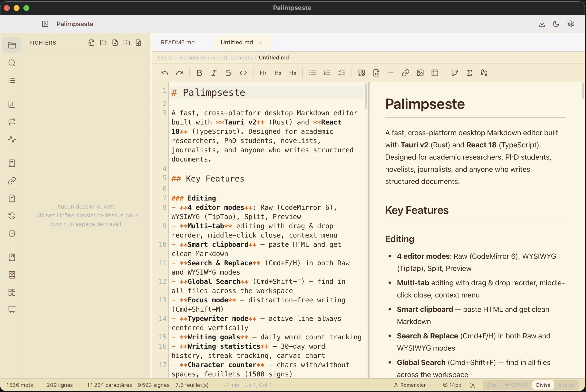Insert a horizontal rule
Screen dimensions: 586x392
pos(391,73)
